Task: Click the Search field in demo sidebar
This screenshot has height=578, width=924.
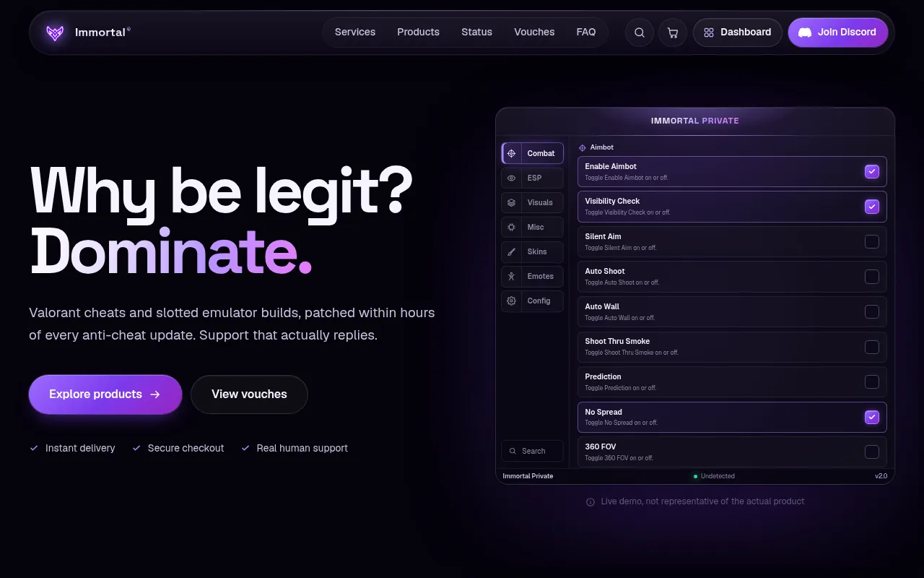Action: [x=533, y=451]
